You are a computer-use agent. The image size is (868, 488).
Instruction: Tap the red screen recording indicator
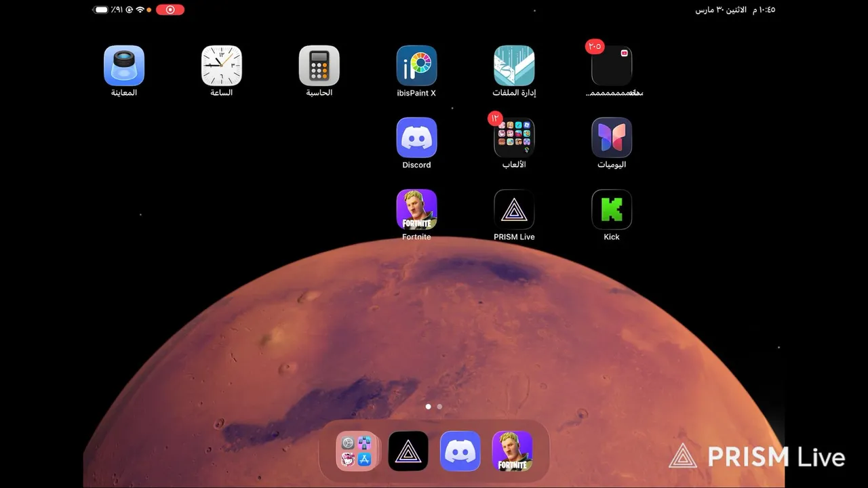(170, 9)
